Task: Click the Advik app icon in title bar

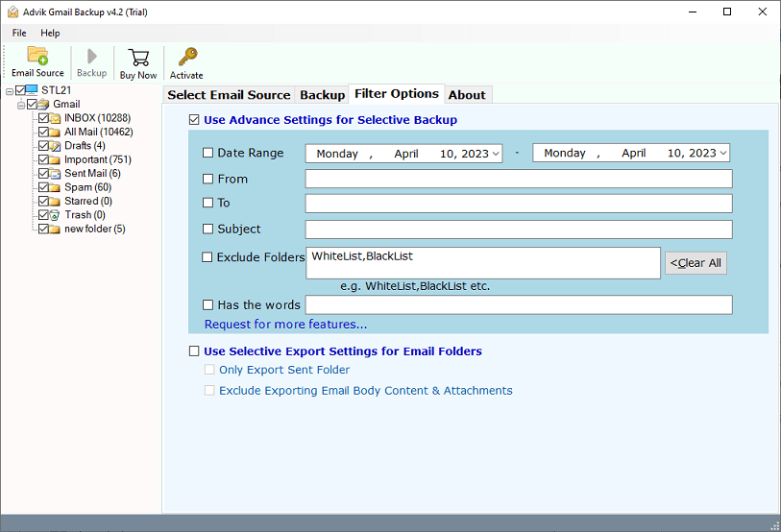Action: tap(12, 12)
